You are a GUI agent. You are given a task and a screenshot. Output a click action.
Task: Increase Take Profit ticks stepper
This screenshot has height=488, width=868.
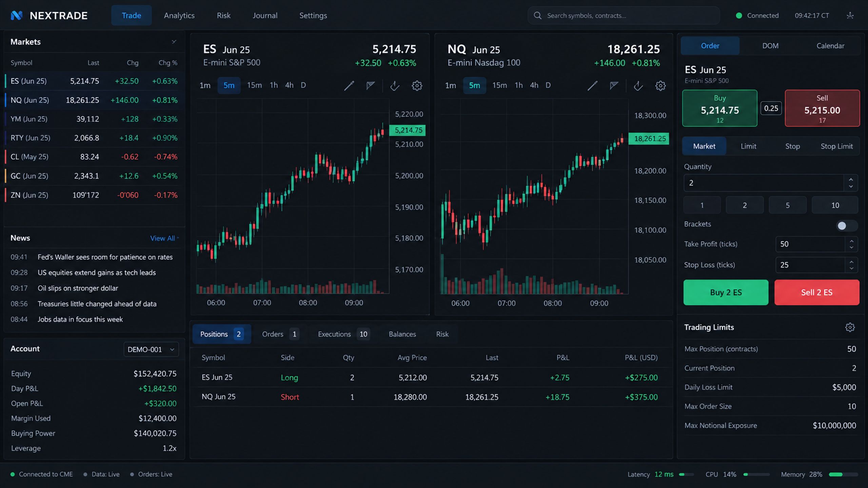tap(851, 241)
